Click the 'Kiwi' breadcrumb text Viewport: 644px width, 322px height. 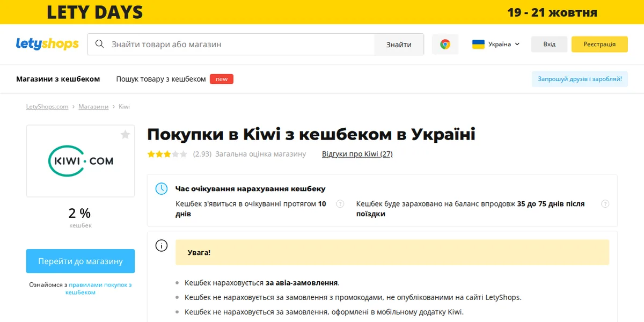(x=124, y=107)
